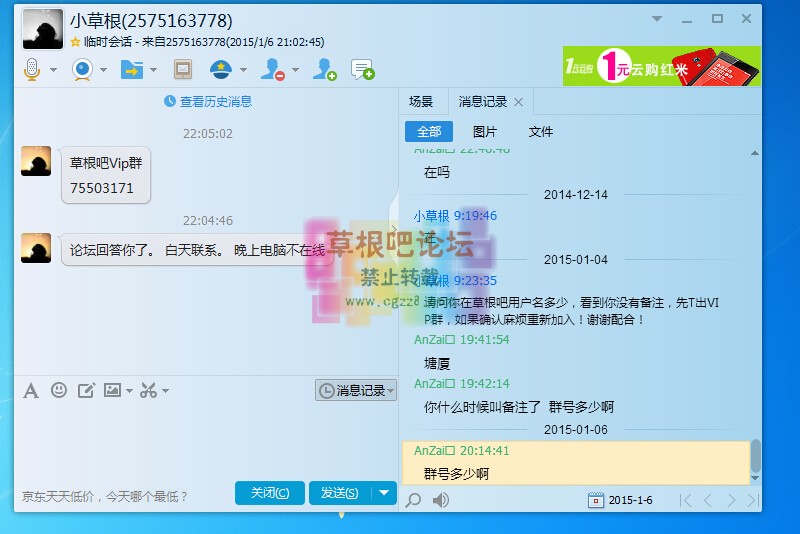Open the send options dropdown arrow
The image size is (800, 534).
pyautogui.click(x=384, y=493)
